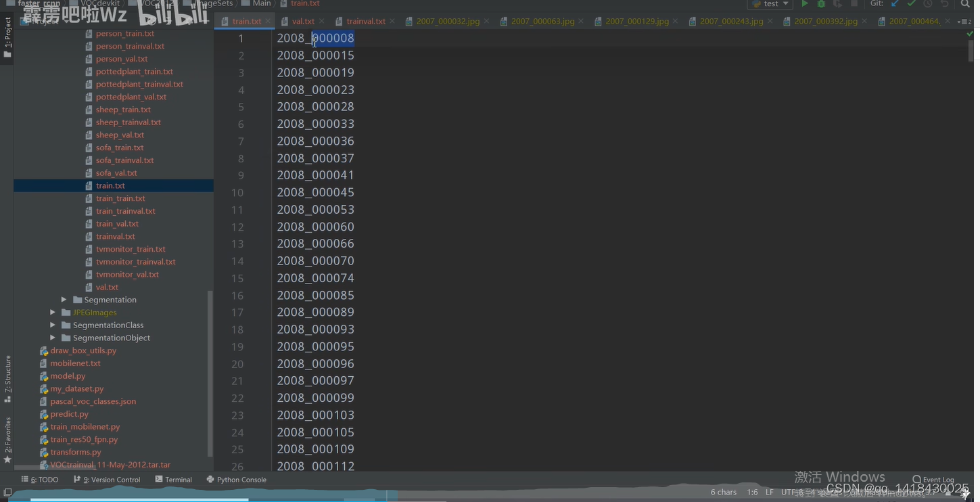Viewport: 980px width, 502px height.
Task: Close the 2007_000129.jpg tab
Action: 675,22
